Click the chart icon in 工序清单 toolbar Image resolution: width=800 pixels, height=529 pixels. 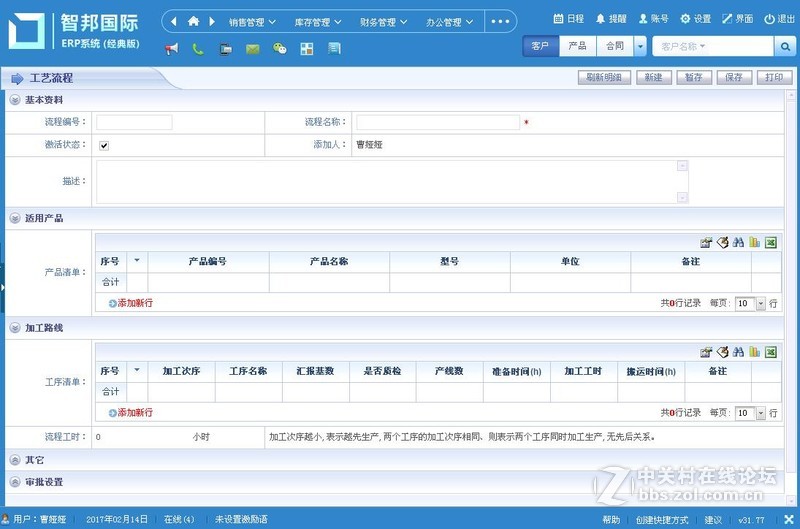coord(755,352)
